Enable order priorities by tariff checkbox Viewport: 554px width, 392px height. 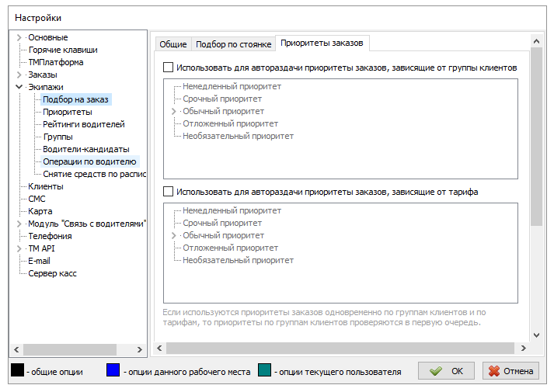click(x=169, y=192)
